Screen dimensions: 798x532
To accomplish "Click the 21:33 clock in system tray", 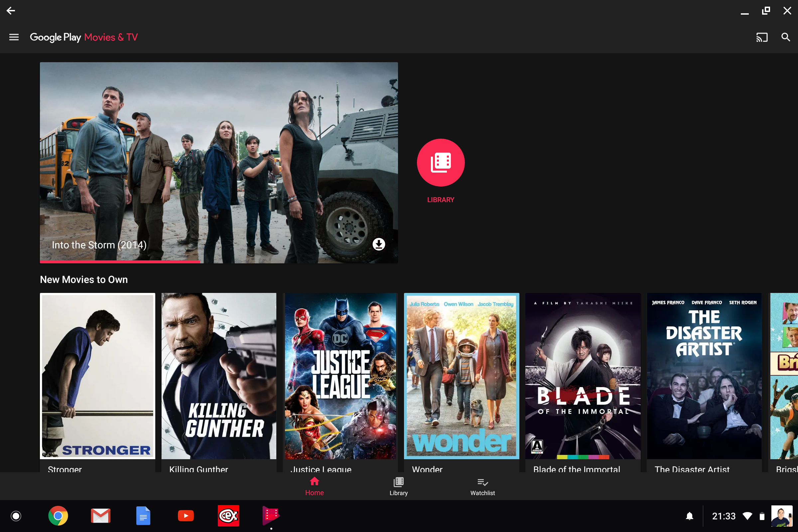I will [x=724, y=516].
